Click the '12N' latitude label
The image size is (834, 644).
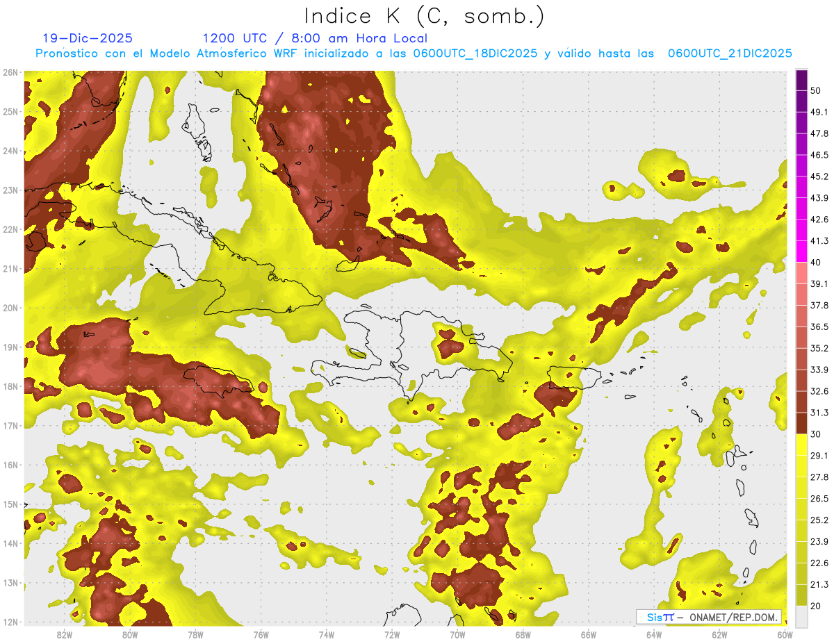(10, 622)
